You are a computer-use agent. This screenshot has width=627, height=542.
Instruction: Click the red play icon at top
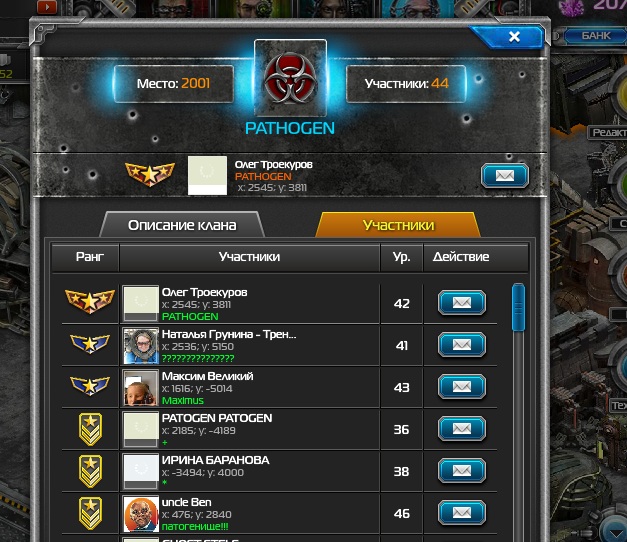(x=47, y=6)
